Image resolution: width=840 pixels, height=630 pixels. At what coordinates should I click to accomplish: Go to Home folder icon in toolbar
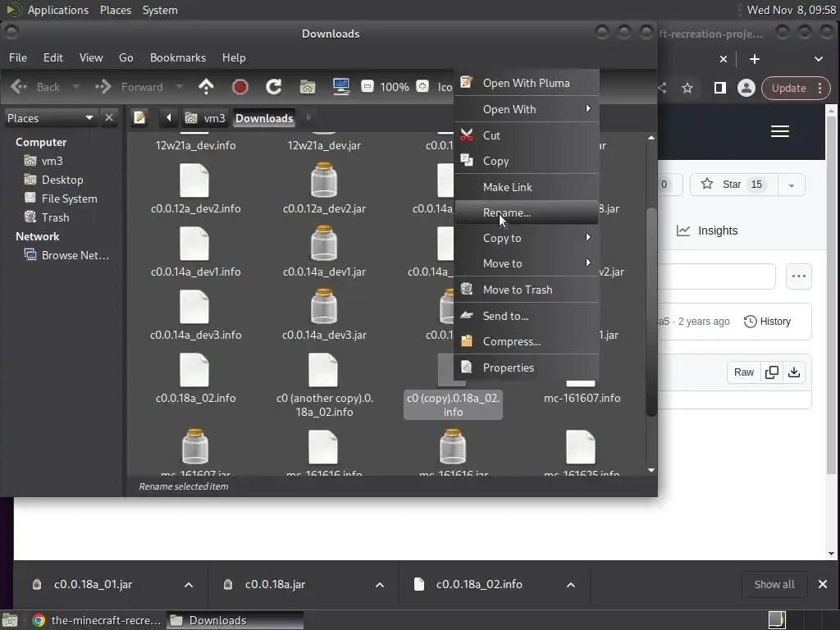tap(308, 87)
